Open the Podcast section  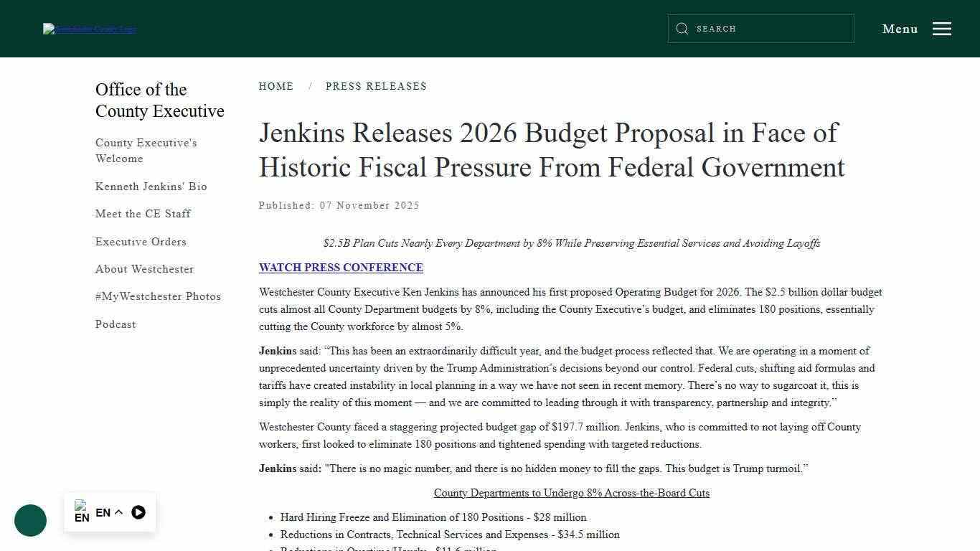[x=116, y=324]
